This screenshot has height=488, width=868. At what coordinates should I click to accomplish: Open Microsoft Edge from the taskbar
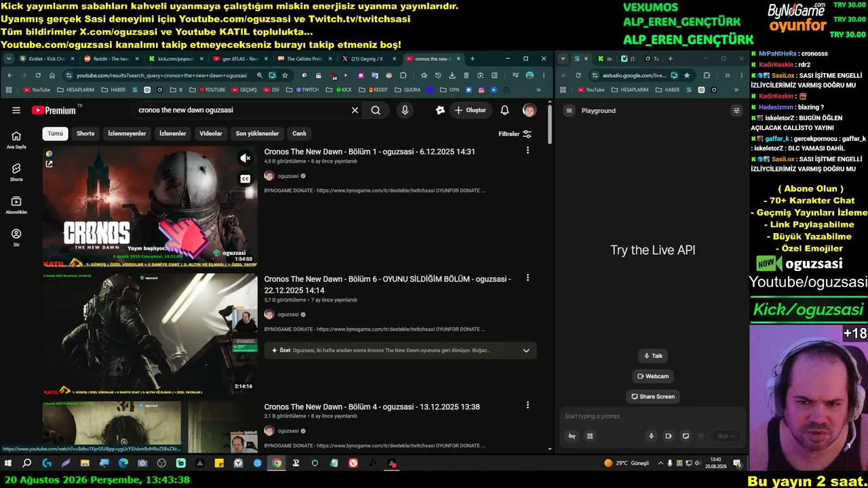click(123, 464)
